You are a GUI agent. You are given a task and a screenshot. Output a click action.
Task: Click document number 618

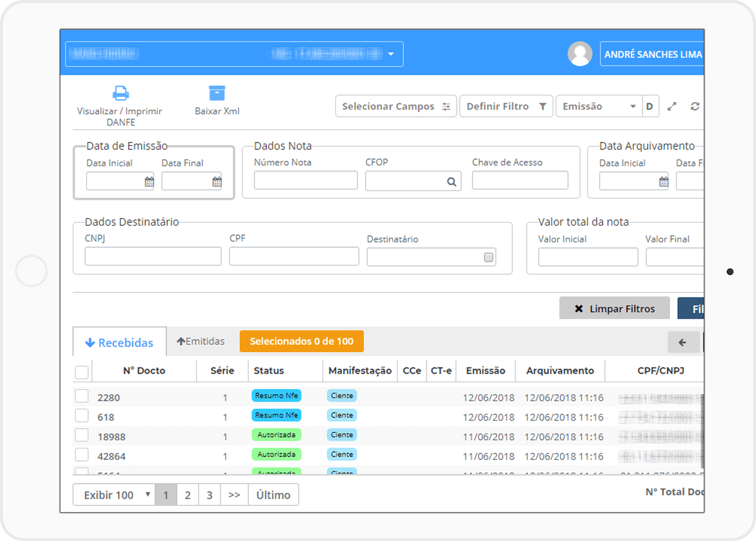point(106,417)
